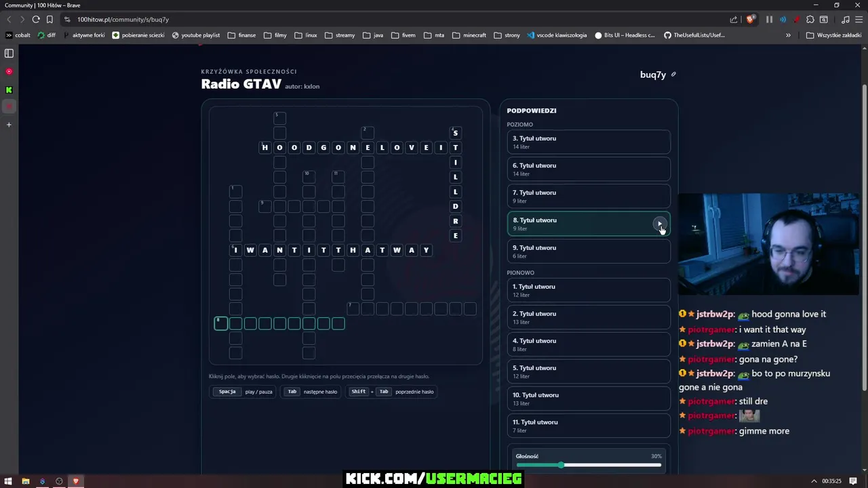
Task: Toggle the sidebar panel icon
Action: point(9,53)
